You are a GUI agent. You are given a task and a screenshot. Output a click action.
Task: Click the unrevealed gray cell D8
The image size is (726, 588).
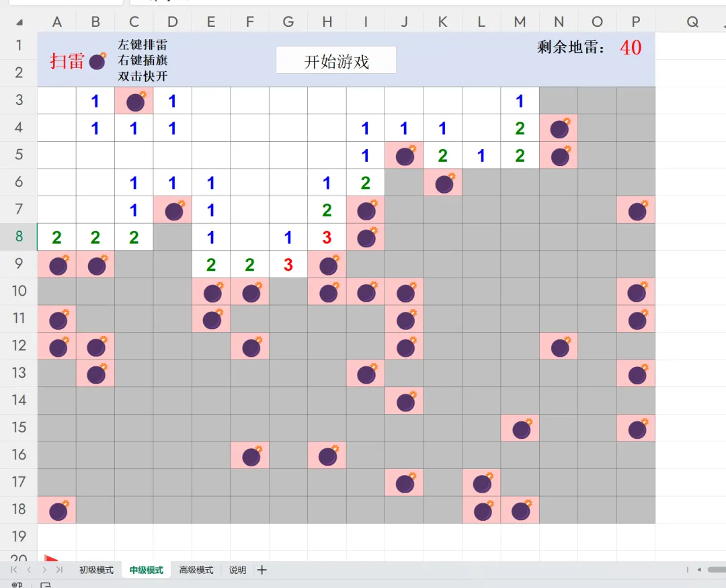tap(173, 237)
